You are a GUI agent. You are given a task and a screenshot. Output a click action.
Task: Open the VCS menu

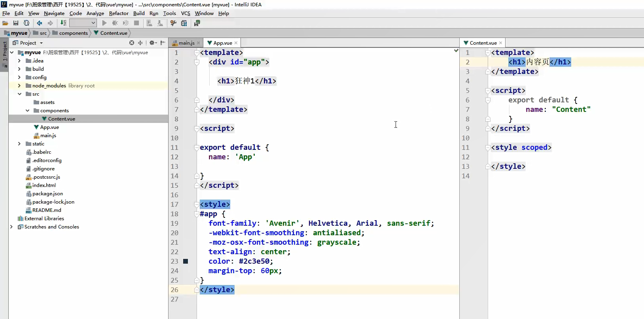tap(186, 13)
